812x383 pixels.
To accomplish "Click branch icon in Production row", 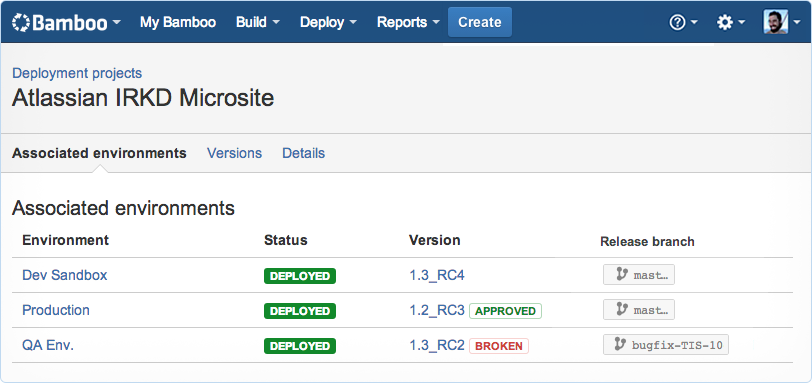I will (x=621, y=310).
